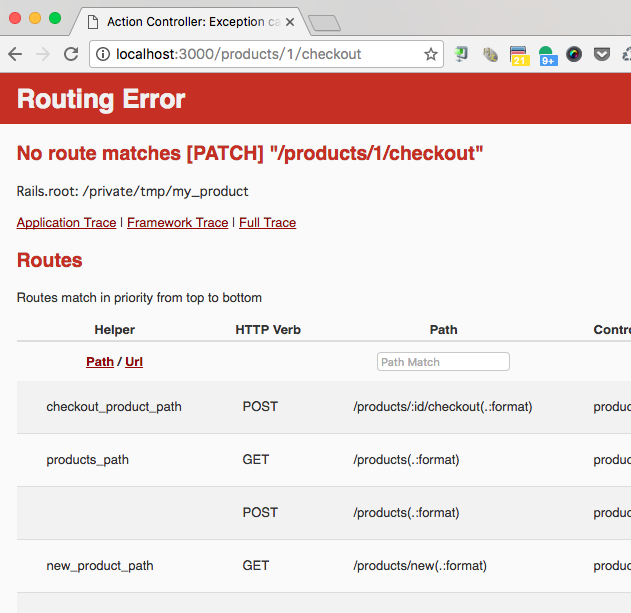The width and height of the screenshot is (631, 613).
Task: Click POST verb in the checkout_product_path row
Action: (x=260, y=407)
